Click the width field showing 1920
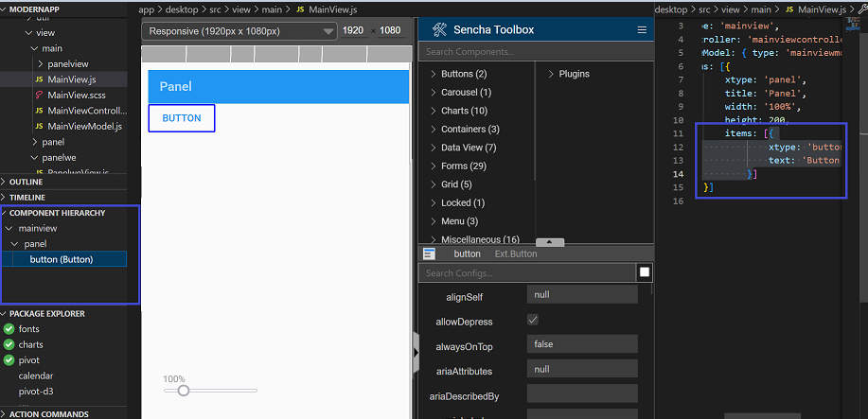The height and width of the screenshot is (419, 868). [353, 30]
